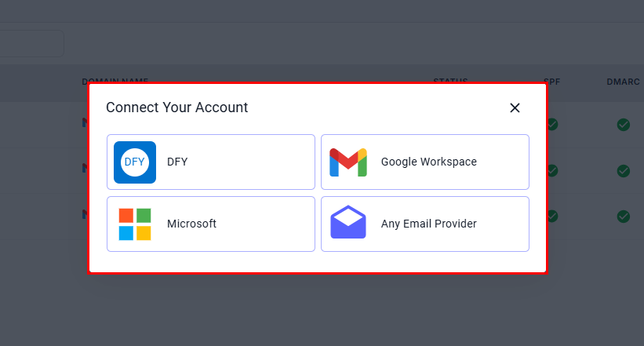This screenshot has width=644, height=346.
Task: Click the third row SPF checkmark icon
Action: [552, 216]
